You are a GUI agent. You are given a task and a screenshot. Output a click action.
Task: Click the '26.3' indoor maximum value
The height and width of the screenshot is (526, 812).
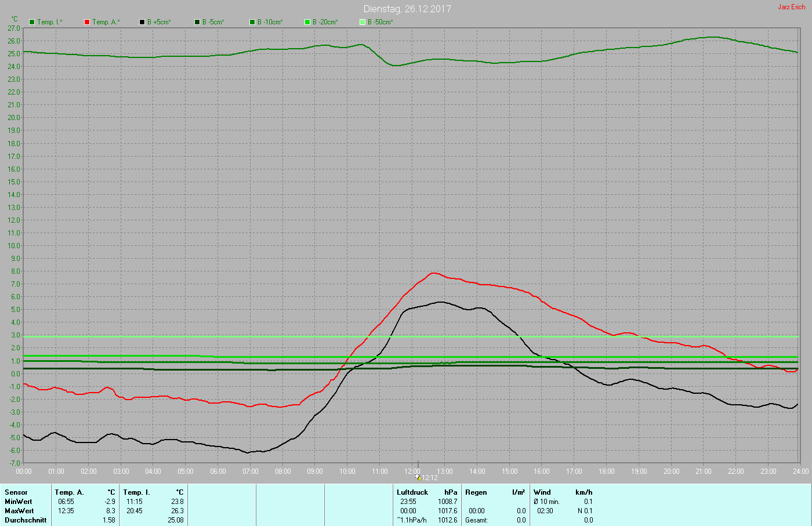click(177, 511)
